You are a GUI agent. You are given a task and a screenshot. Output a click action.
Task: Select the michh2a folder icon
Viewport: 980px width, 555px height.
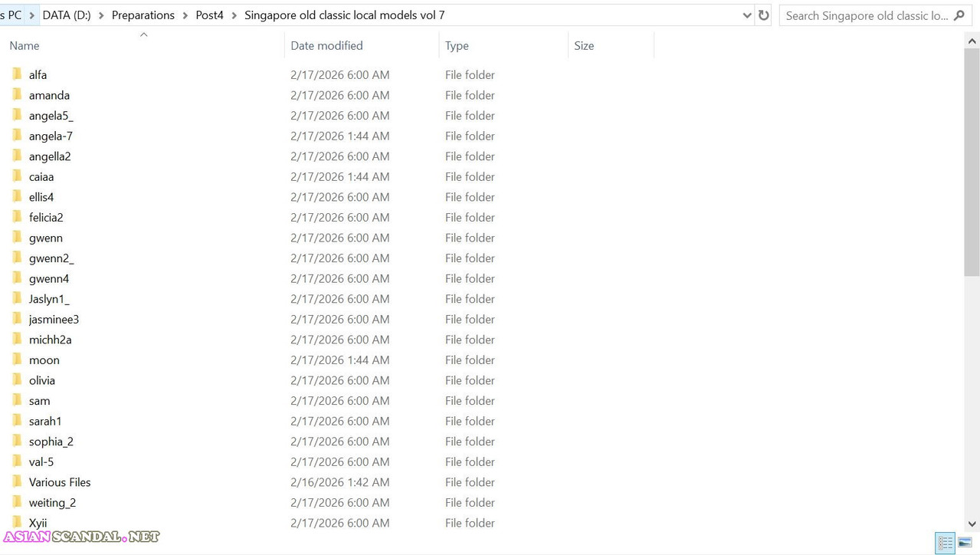pos(17,340)
